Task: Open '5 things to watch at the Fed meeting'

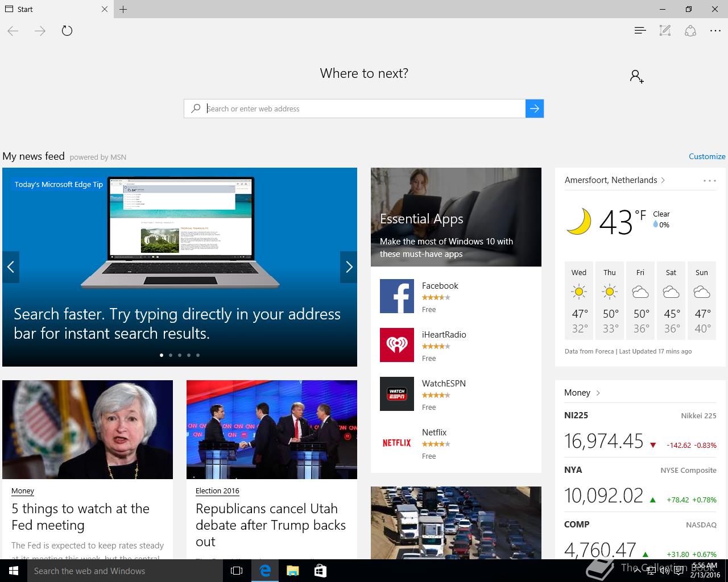Action: (80, 517)
